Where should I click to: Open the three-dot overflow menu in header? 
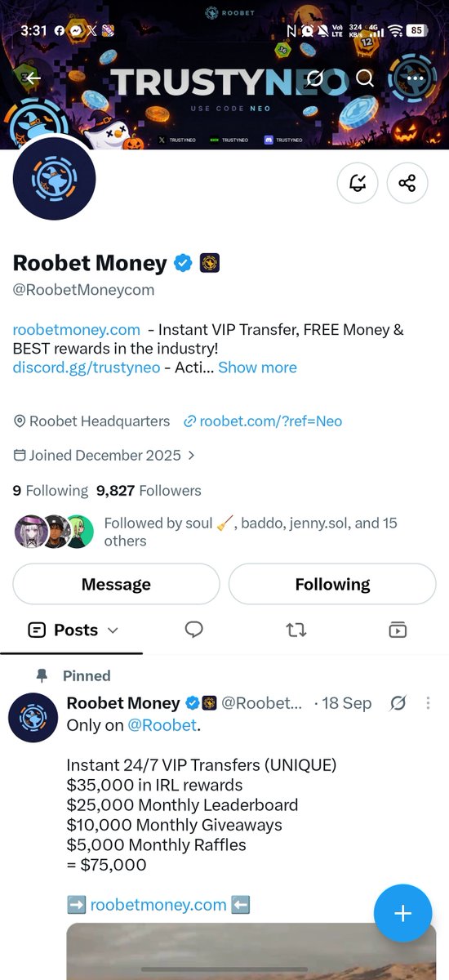click(416, 78)
